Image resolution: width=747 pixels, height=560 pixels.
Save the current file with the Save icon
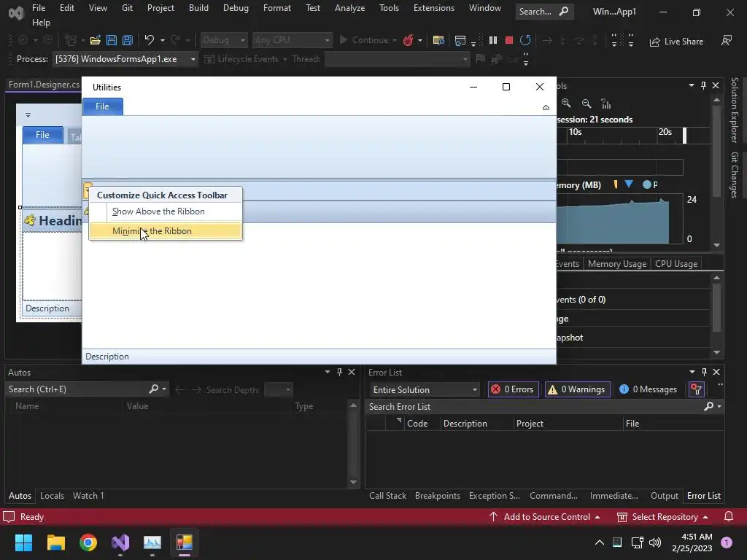coord(112,41)
